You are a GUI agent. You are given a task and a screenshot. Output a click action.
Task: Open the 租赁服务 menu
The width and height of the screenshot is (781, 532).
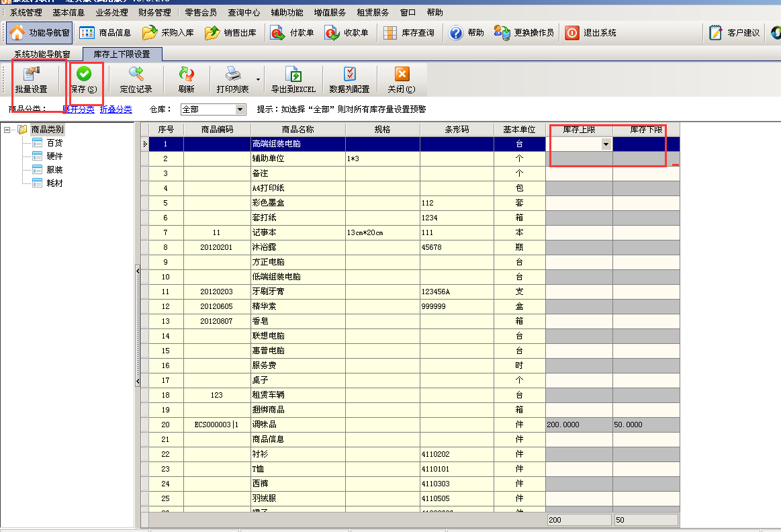pos(373,13)
